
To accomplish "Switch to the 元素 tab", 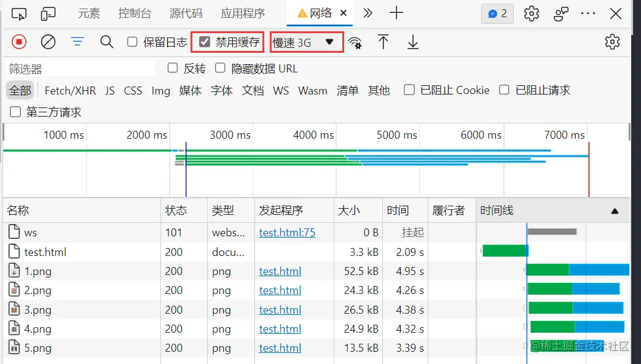I will click(x=88, y=14).
